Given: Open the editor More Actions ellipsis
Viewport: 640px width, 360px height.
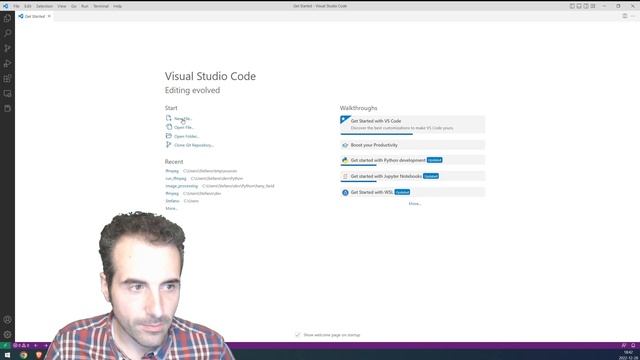Looking at the screenshot, I should coord(633,16).
